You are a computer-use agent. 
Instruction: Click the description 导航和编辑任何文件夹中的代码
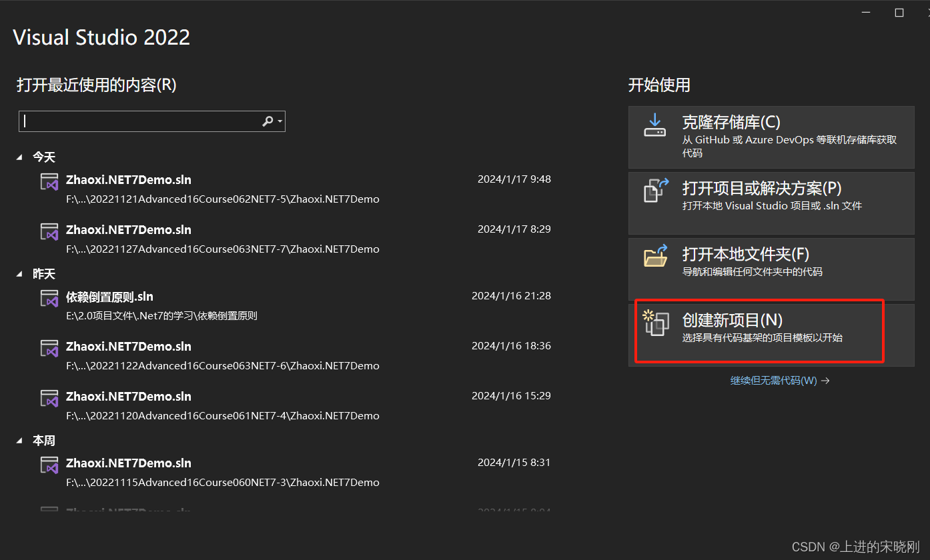pyautogui.click(x=753, y=272)
